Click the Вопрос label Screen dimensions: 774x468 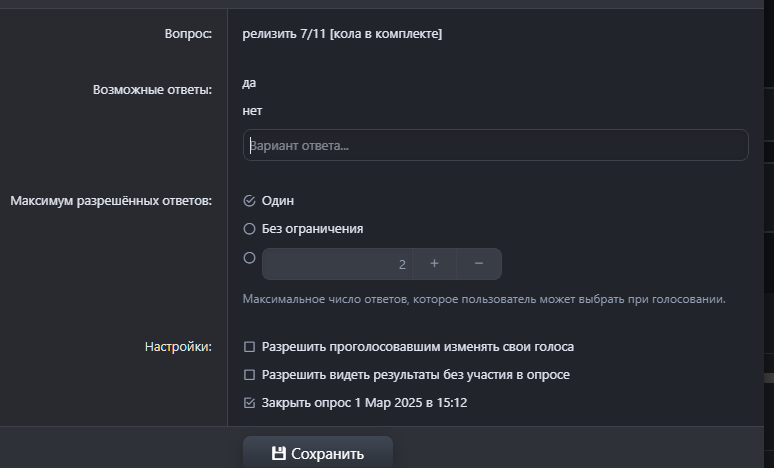[x=188, y=34]
